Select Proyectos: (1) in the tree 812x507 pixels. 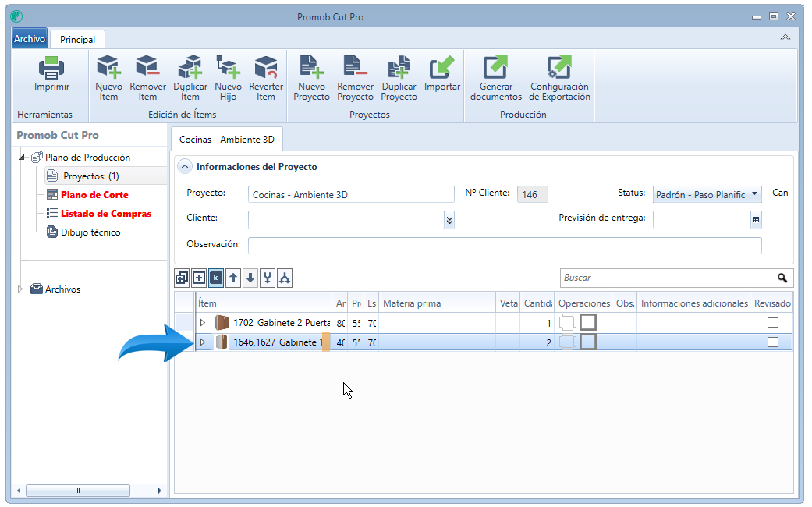click(x=91, y=176)
